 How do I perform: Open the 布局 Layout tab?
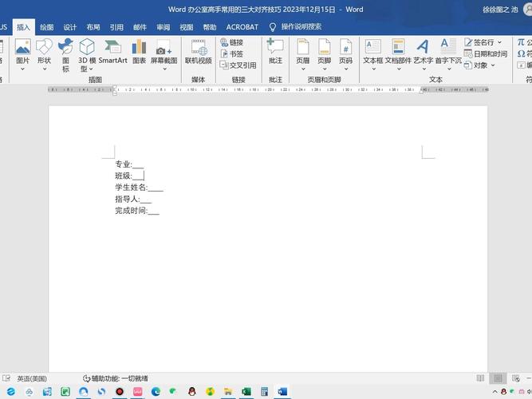(x=93, y=27)
